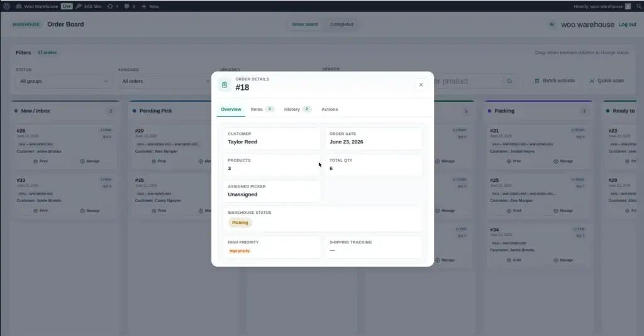Click the search field magnifier button
This screenshot has width=644, height=336.
point(509,81)
